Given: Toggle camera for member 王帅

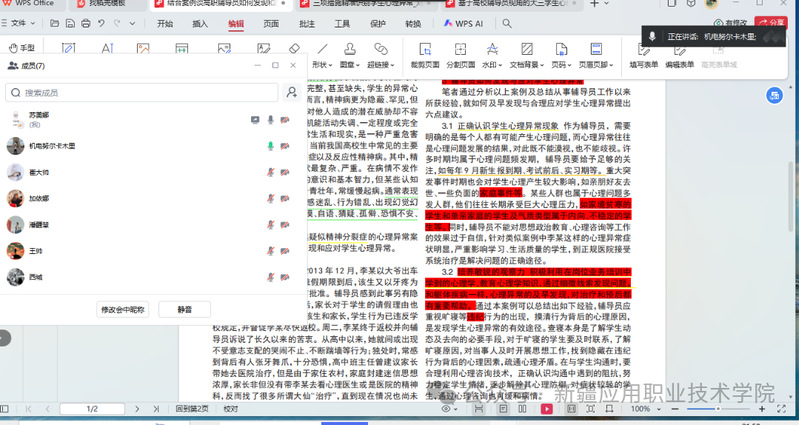Looking at the screenshot, I should coord(285,250).
